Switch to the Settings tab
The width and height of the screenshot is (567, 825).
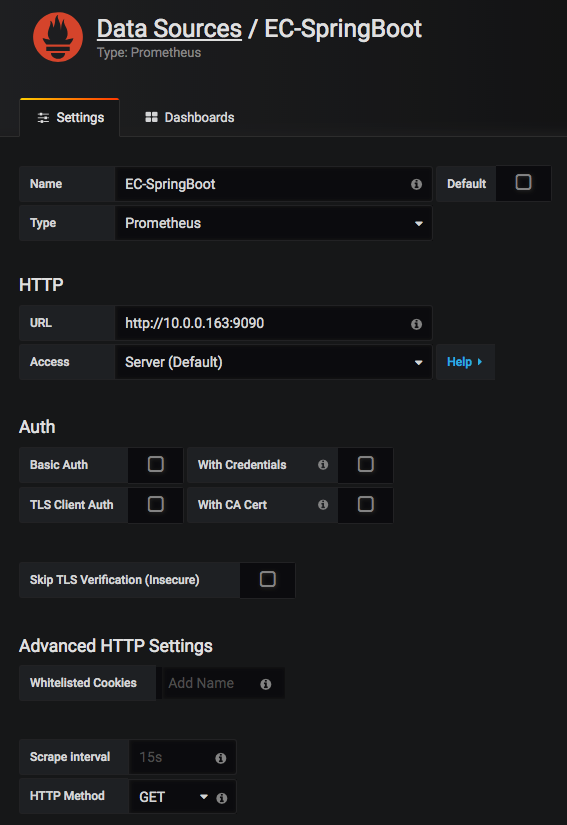point(70,117)
